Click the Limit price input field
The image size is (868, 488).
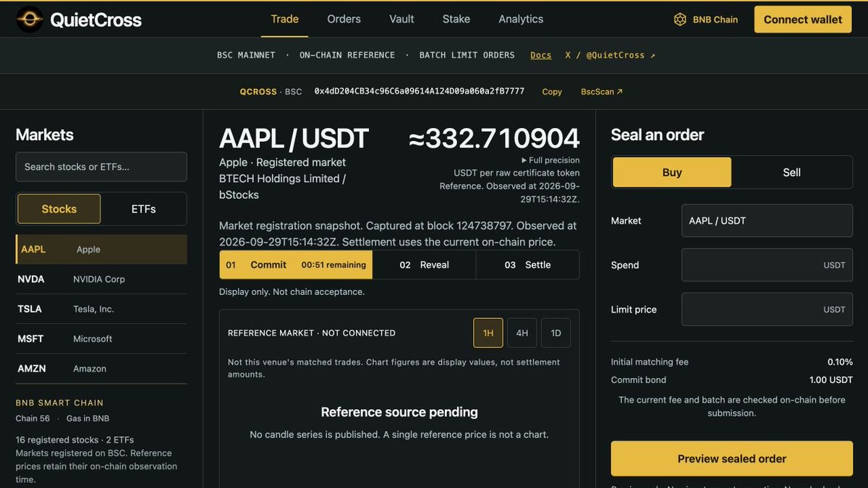coord(767,309)
